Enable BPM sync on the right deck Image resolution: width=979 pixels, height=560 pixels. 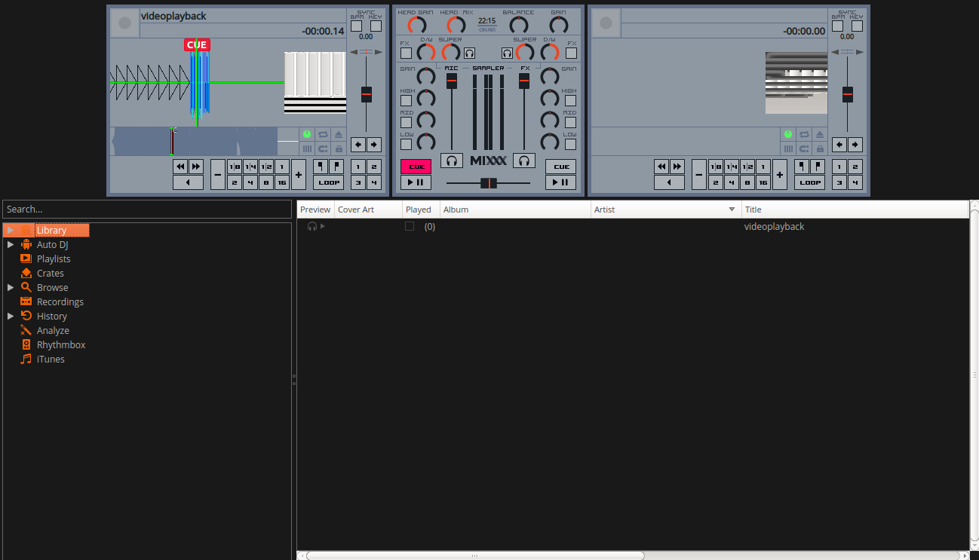837,26
